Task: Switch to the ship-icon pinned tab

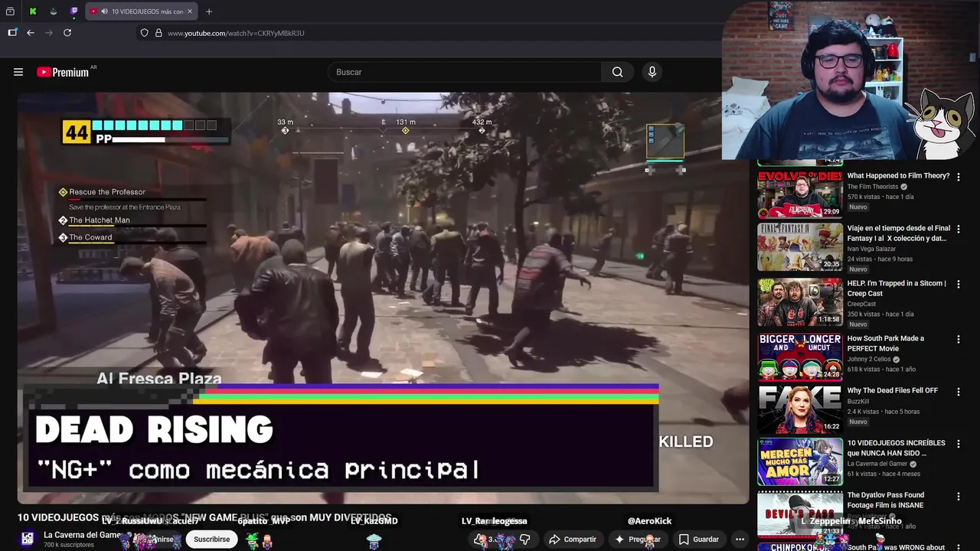Action: pyautogui.click(x=53, y=11)
